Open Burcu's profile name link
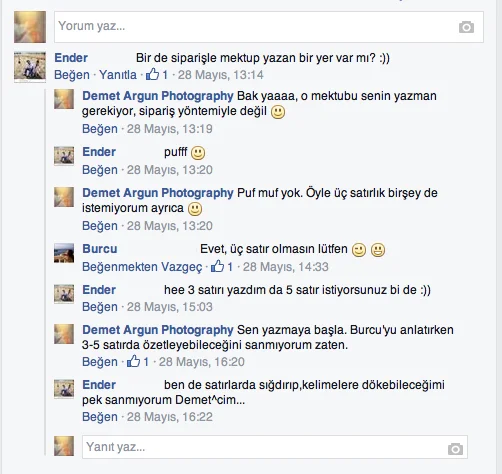This screenshot has height=474, width=502. pos(100,249)
